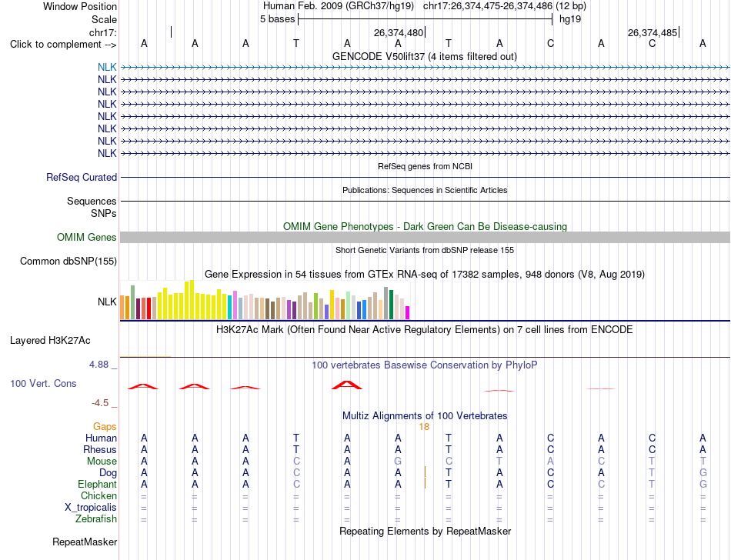Open the H3K27Ac Mark track title
Screen dimensions: 731x560
pyautogui.click(x=425, y=330)
